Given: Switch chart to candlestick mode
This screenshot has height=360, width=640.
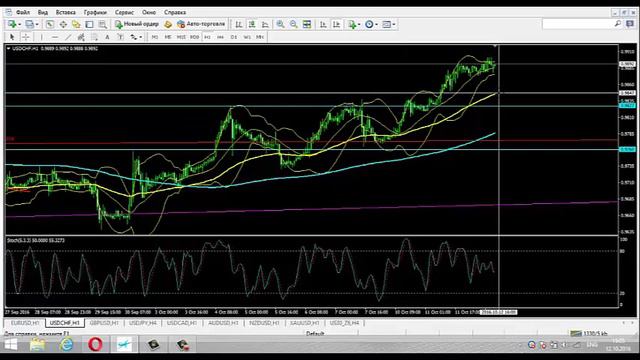Looking at the screenshot, I should 252,24.
